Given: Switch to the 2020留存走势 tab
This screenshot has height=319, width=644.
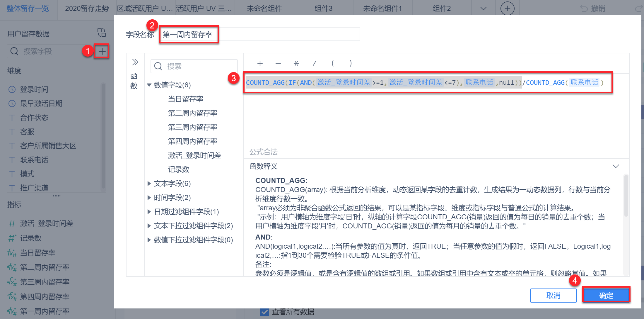Looking at the screenshot, I should [87, 8].
